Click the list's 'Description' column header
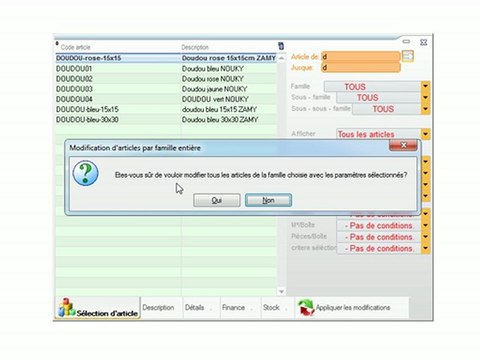This screenshot has height=360, width=480. pyautogui.click(x=195, y=47)
